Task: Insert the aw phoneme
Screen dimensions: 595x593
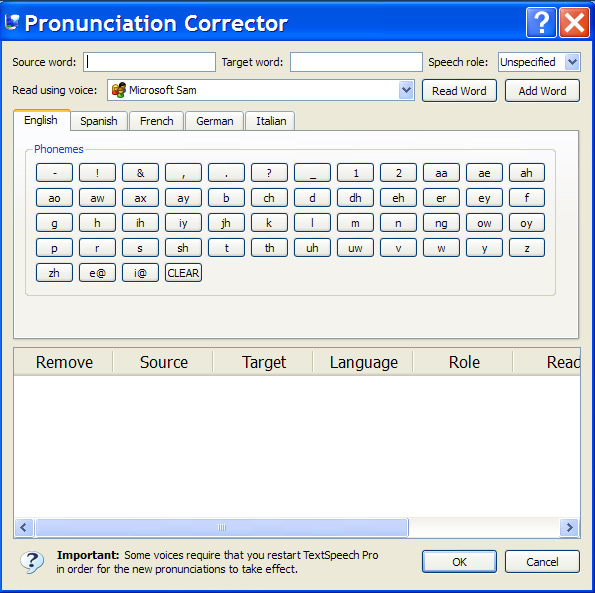Action: pyautogui.click(x=97, y=198)
